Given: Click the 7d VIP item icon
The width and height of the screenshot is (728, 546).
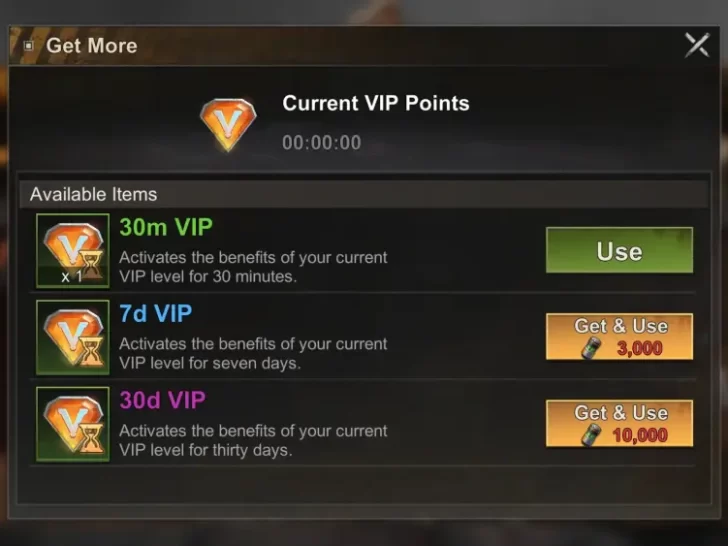Looking at the screenshot, I should (73, 337).
